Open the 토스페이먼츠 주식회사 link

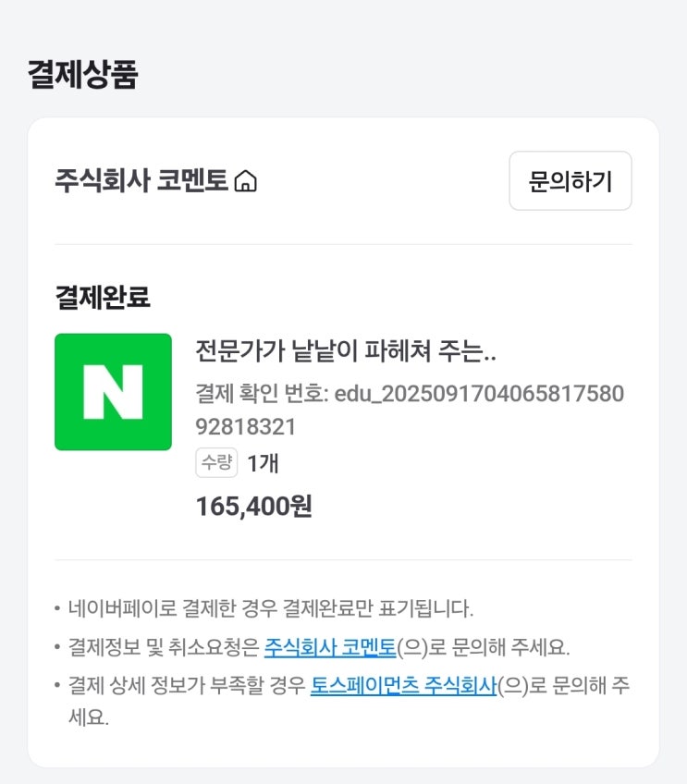coord(403,686)
